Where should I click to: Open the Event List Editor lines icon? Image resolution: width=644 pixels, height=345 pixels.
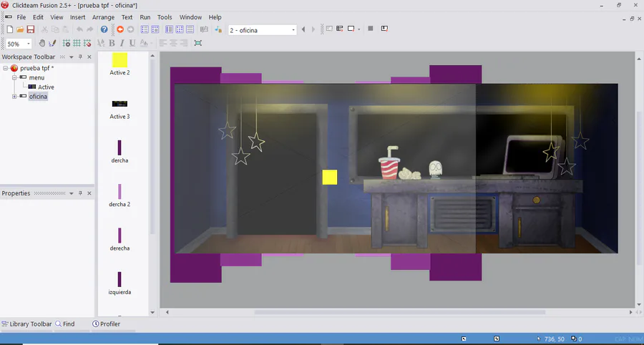click(190, 29)
